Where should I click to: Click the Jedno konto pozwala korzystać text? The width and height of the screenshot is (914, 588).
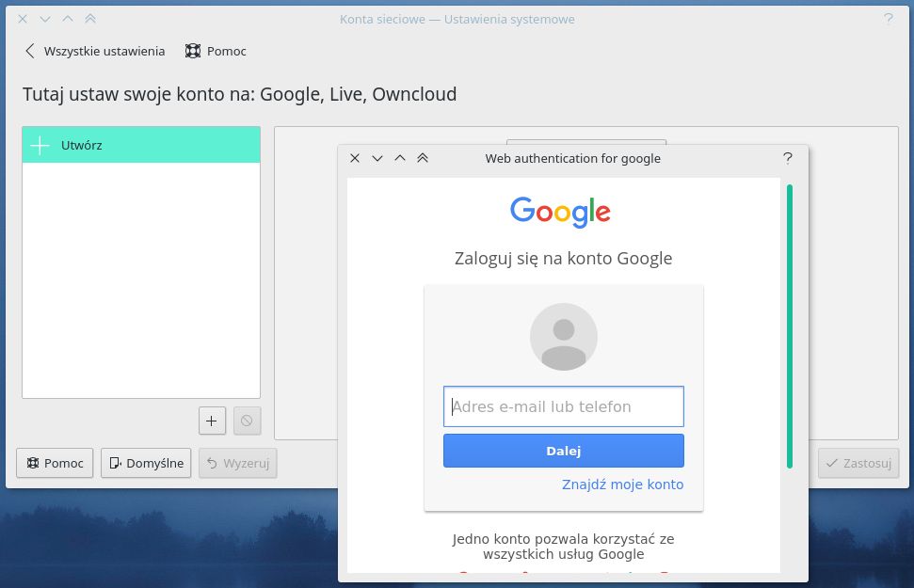[564, 546]
